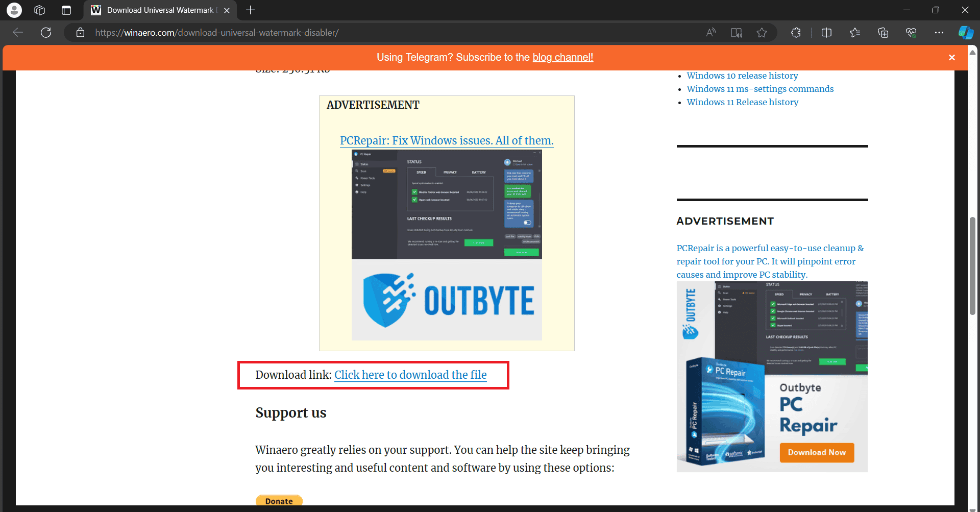Click the sidebar ADVERTISEMENT heading
This screenshot has width=980, height=512.
[x=725, y=221]
